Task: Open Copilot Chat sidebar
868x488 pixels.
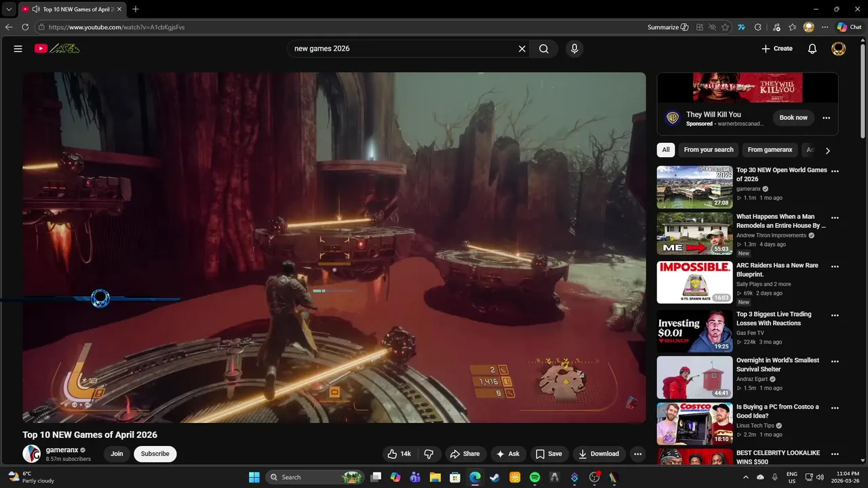Action: (849, 27)
